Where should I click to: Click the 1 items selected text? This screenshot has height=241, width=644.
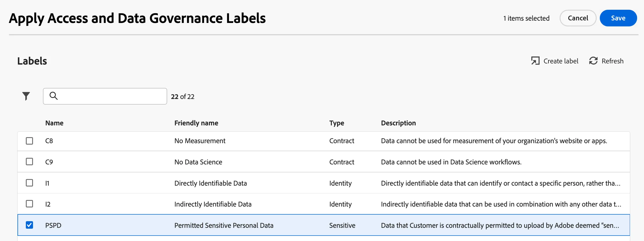[x=526, y=18]
